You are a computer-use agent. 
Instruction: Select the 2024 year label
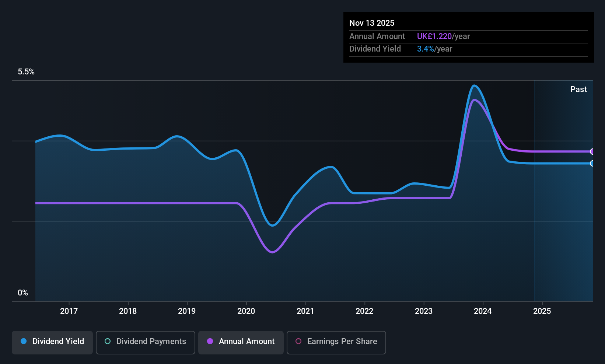tap(483, 311)
